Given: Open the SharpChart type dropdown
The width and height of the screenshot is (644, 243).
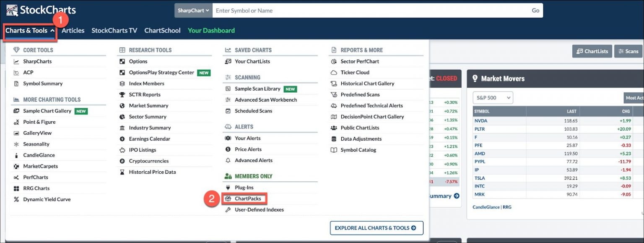Looking at the screenshot, I should (193, 10).
